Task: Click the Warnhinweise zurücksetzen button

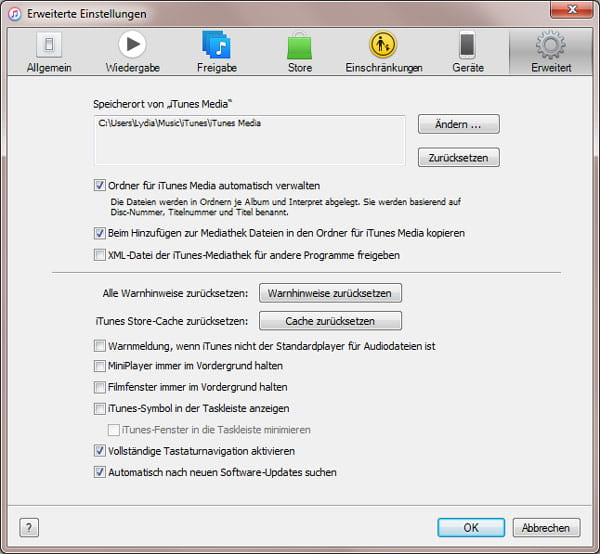Action: pyautogui.click(x=330, y=293)
